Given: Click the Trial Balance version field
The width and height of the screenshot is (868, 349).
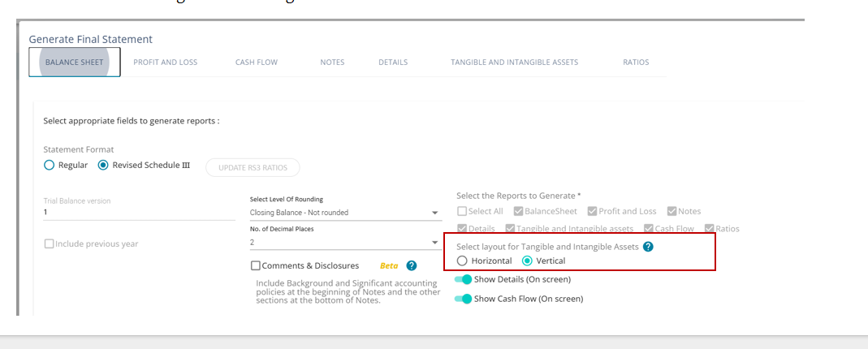Looking at the screenshot, I should (139, 212).
